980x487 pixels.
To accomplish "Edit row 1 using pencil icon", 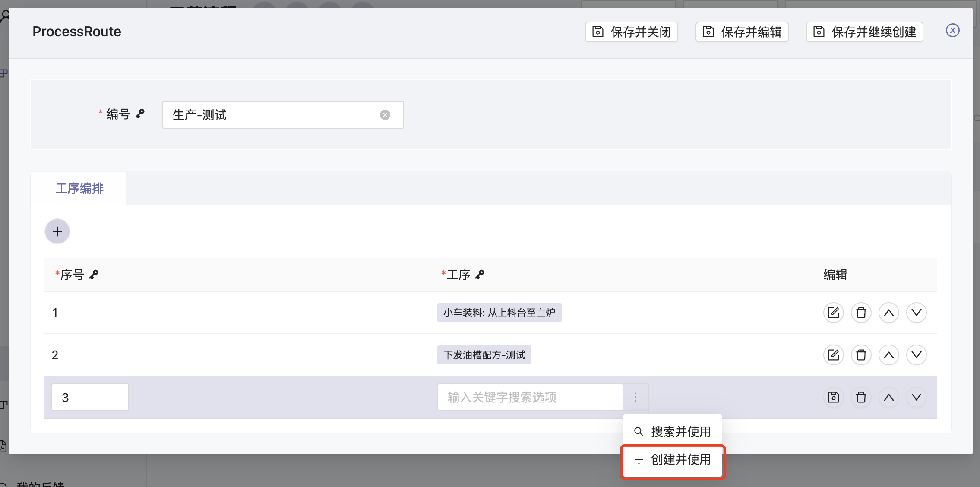I will click(x=833, y=313).
